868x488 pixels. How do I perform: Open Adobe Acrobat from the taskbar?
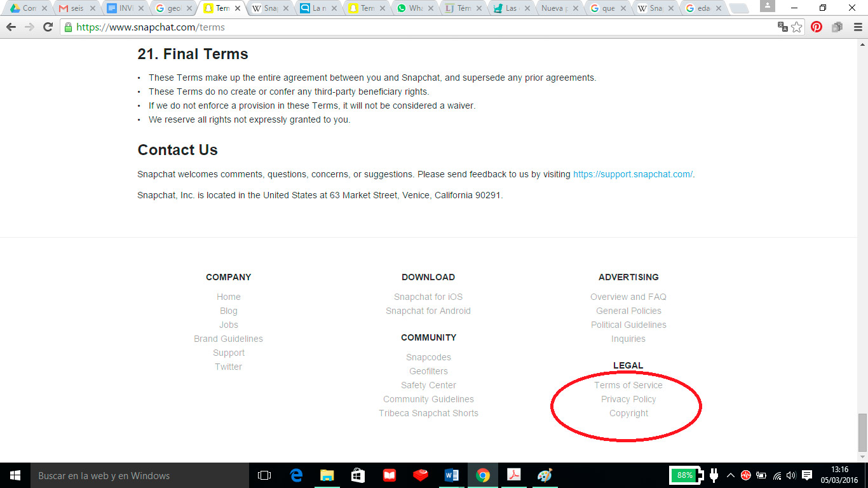513,475
